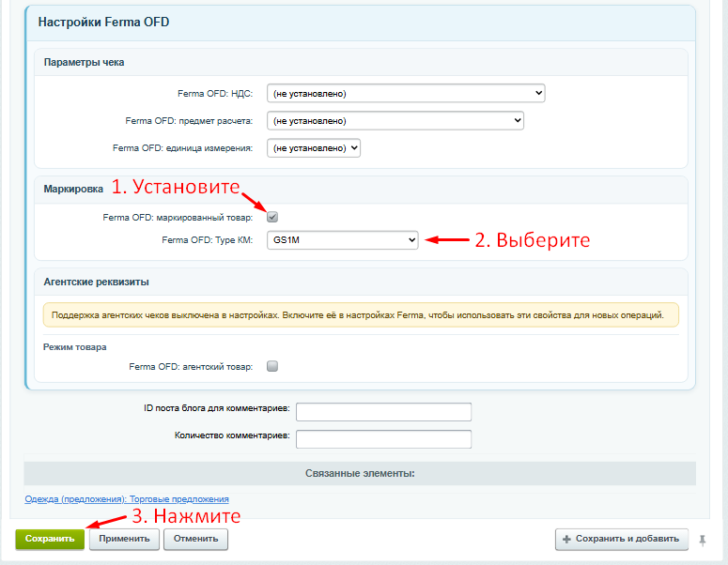The image size is (728, 565).
Task: Click the Настройки Ferma OFD section header
Action: [103, 22]
